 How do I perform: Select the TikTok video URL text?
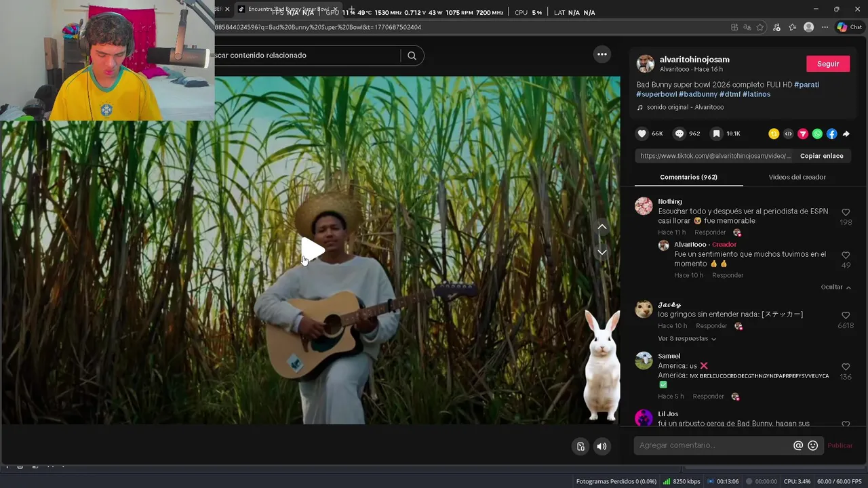(x=715, y=156)
